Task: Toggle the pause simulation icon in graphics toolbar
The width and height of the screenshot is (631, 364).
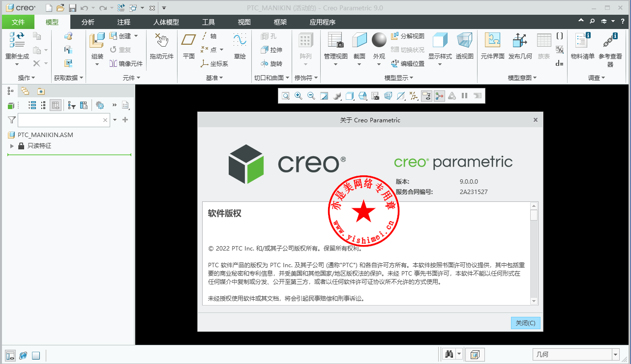Action: click(465, 96)
